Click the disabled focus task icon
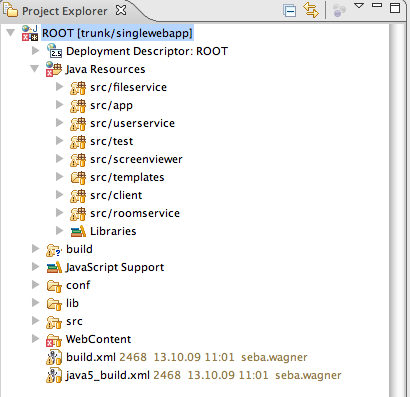The width and height of the screenshot is (410, 397). pyautogui.click(x=339, y=11)
